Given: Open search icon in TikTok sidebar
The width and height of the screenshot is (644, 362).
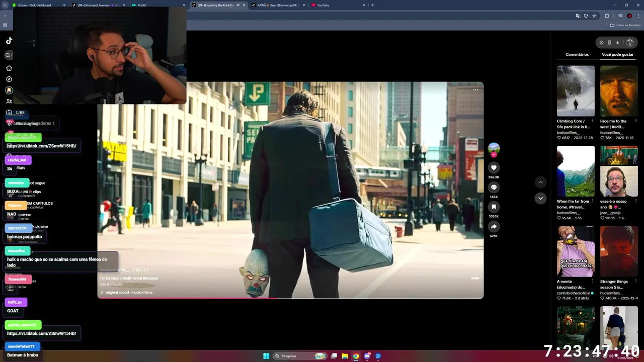Looking at the screenshot, I should click(8, 55).
